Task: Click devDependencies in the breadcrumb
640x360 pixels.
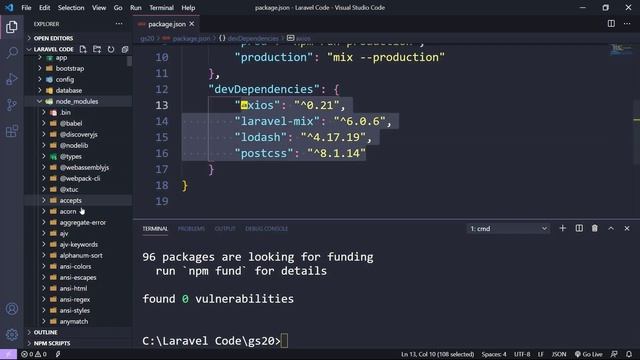Action: click(253, 38)
